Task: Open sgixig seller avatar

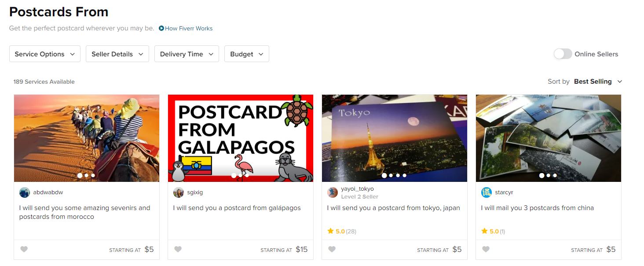Action: click(x=179, y=192)
